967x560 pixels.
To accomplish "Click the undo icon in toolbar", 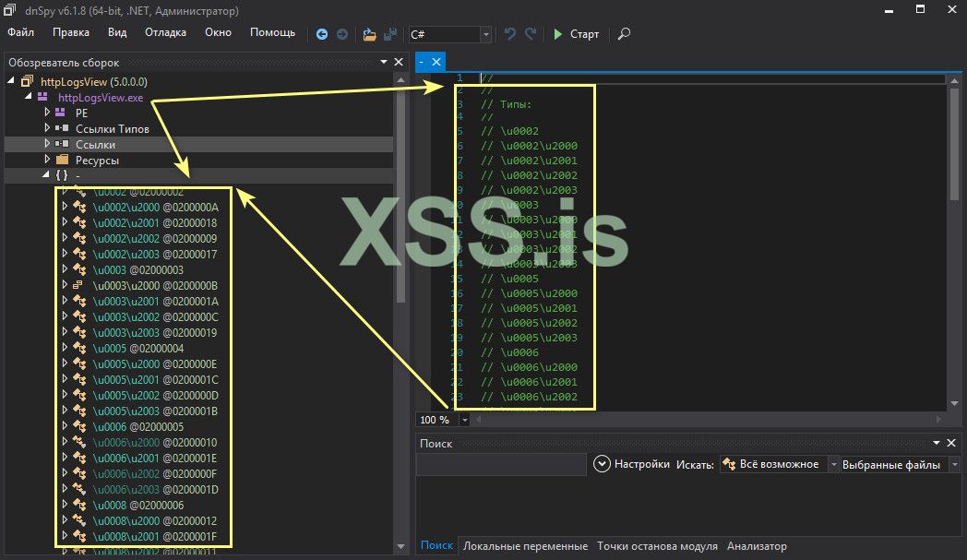I will [510, 34].
